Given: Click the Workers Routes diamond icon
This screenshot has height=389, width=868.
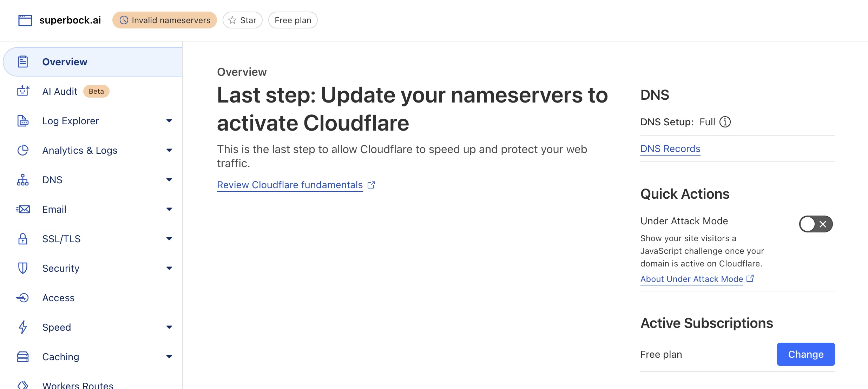Looking at the screenshot, I should pos(23,385).
